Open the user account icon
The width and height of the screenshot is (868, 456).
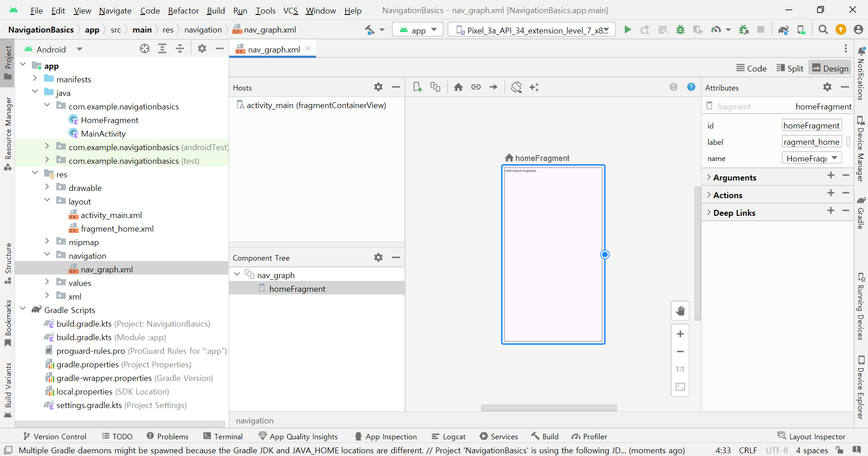coord(859,30)
